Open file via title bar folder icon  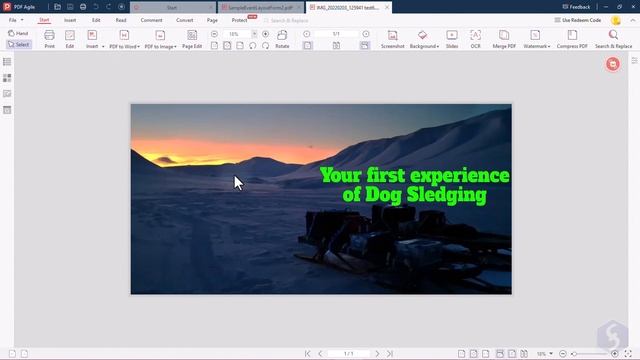[58, 7]
